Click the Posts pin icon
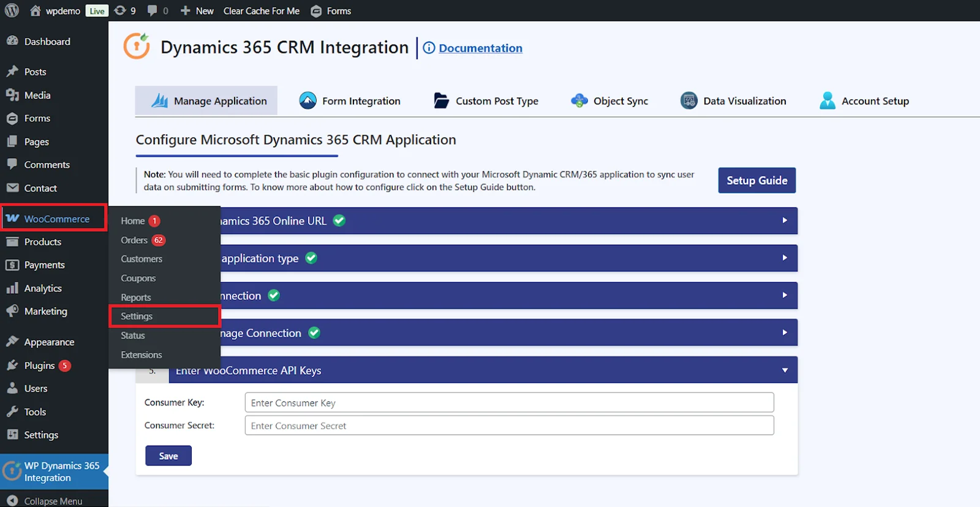Screen dimensions: 980x507 click(x=12, y=72)
